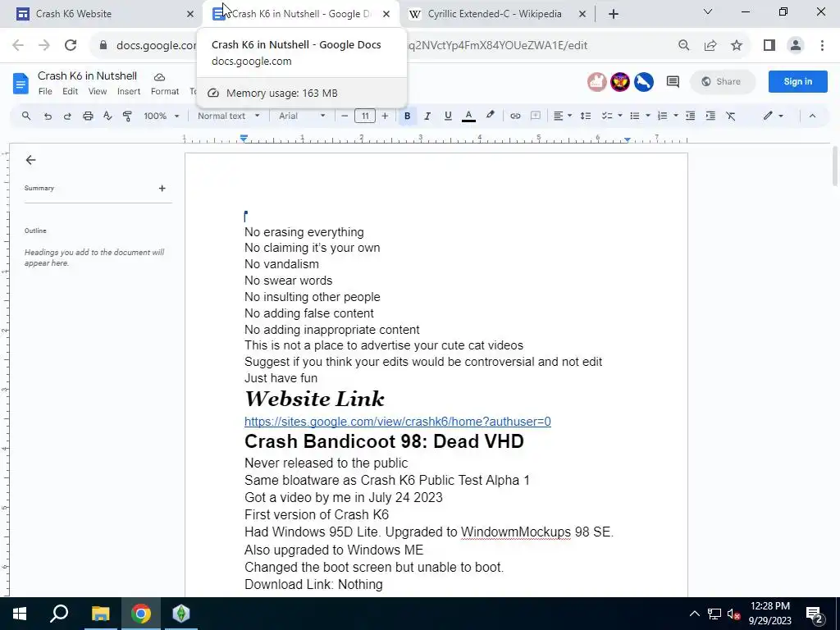840x630 pixels.
Task: Toggle bold formatting
Action: [407, 116]
